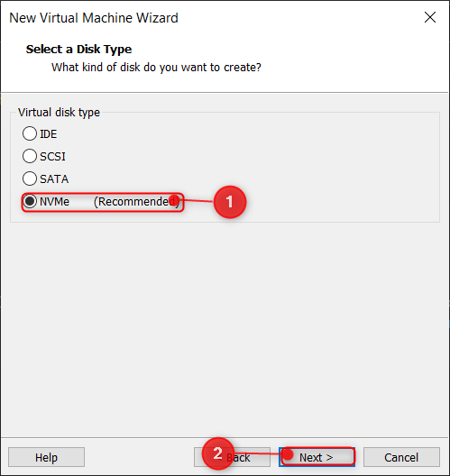
Task: Cancel the New Virtual Machine Wizard
Action: pos(401,457)
